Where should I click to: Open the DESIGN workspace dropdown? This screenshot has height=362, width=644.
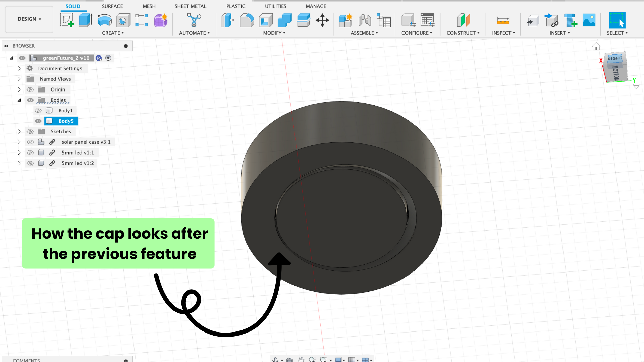click(x=29, y=19)
